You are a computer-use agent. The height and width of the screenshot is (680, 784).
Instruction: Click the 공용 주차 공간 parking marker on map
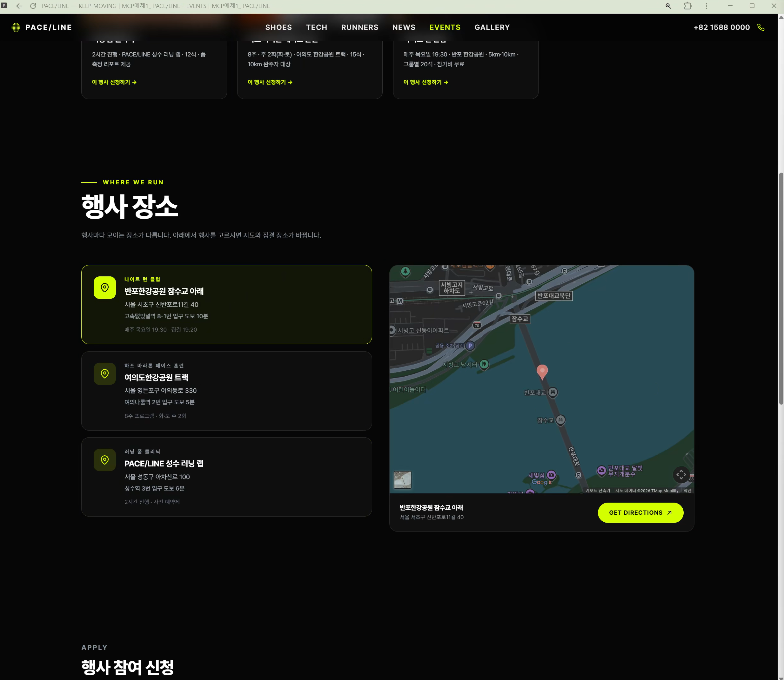pos(470,346)
